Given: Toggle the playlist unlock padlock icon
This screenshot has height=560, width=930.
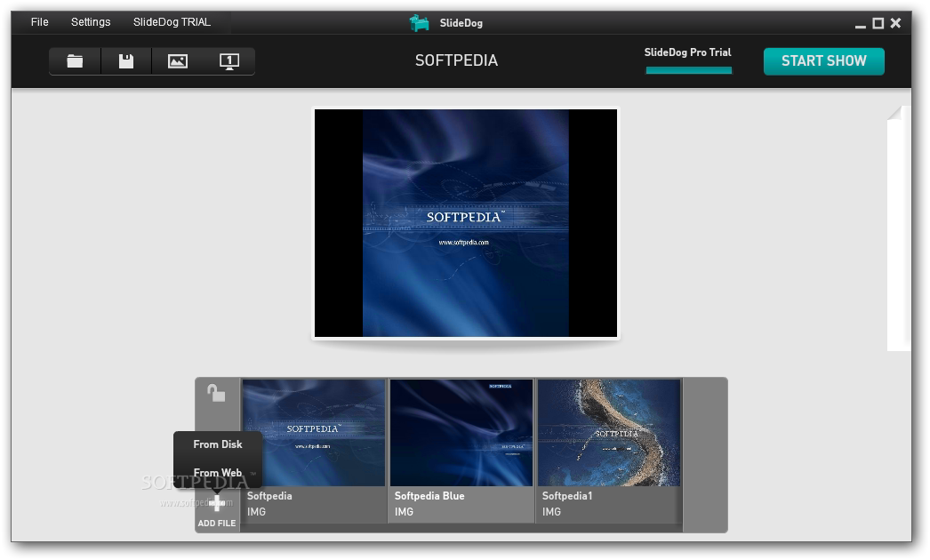Looking at the screenshot, I should [216, 393].
